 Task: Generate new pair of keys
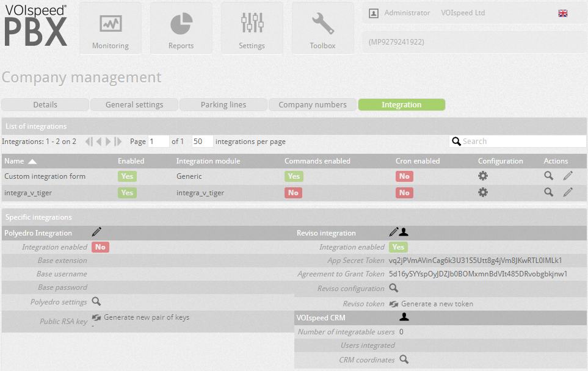coord(147,317)
